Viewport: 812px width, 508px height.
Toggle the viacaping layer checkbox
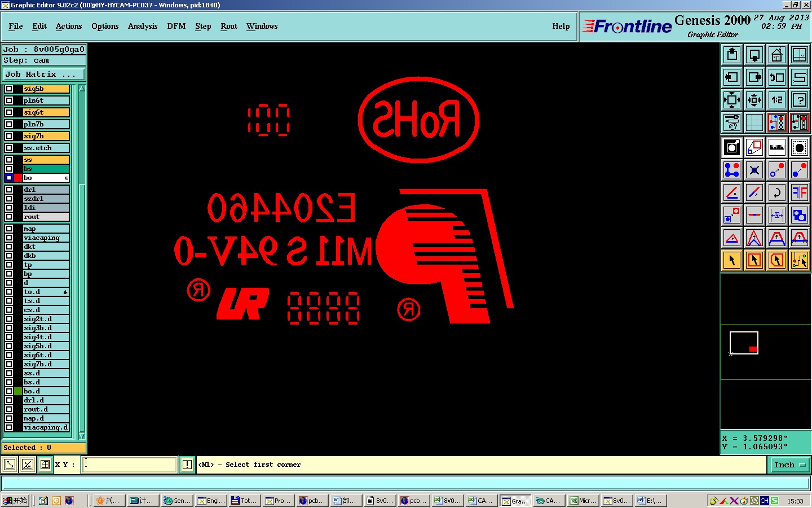[9, 238]
